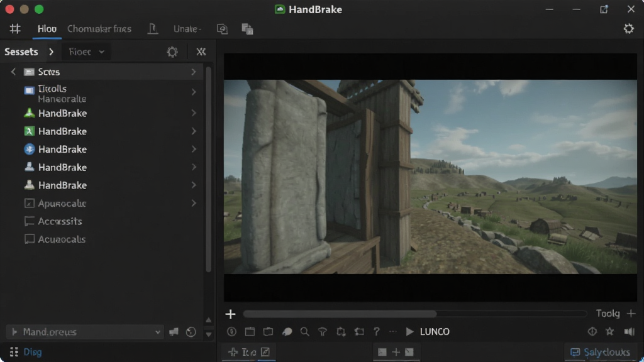
Task: Click the green X square HandBrake icon
Action: click(x=29, y=131)
